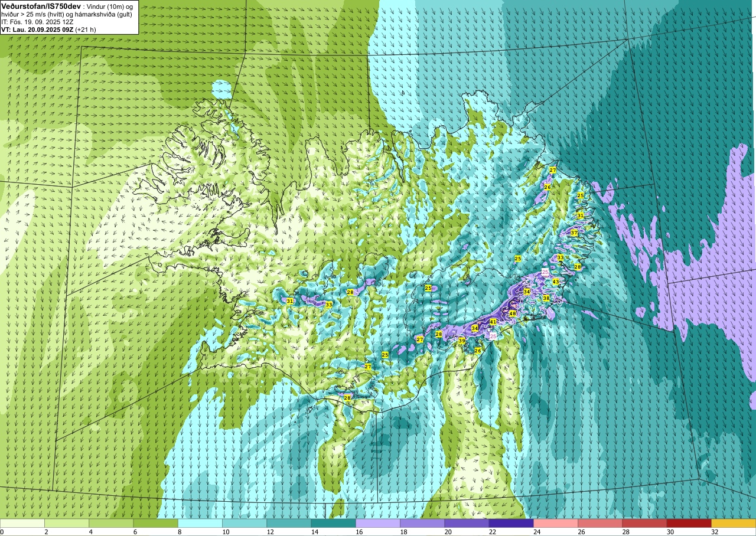Select the '(+21 h)' forecast offset text
This screenshot has width=756, height=536.
click(86, 30)
